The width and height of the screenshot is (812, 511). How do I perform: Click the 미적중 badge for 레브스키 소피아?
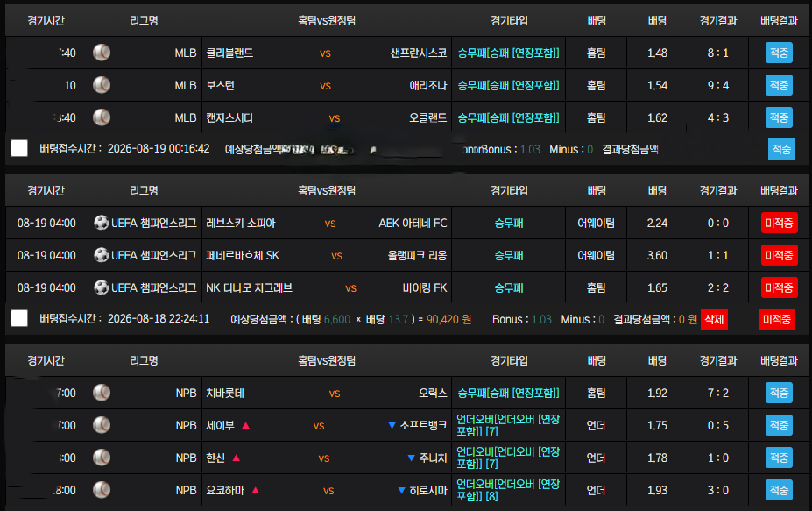point(779,223)
